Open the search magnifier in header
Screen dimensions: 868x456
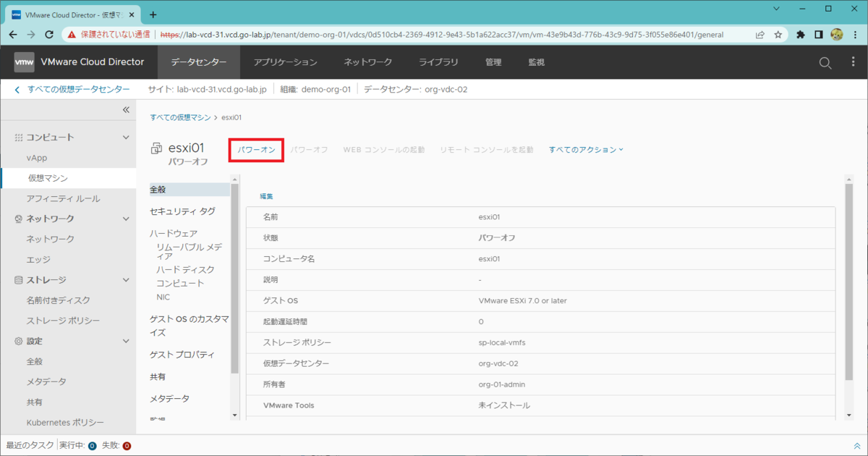pyautogui.click(x=825, y=63)
